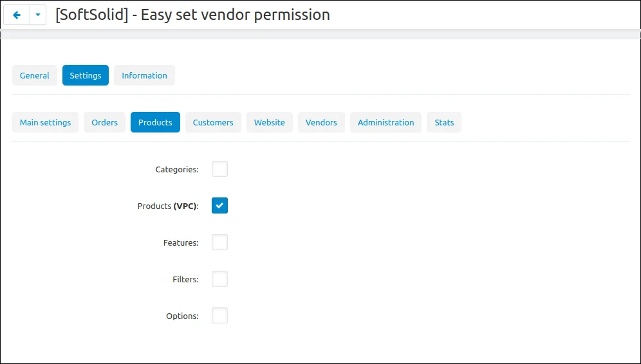Click the Products (VPC) label
The height and width of the screenshot is (364, 641).
168,206
